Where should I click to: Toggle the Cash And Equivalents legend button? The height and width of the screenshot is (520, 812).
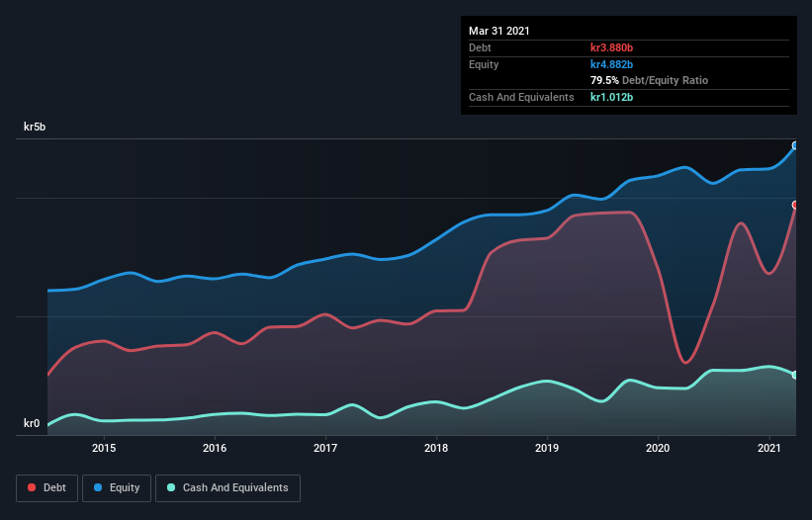pyautogui.click(x=227, y=488)
